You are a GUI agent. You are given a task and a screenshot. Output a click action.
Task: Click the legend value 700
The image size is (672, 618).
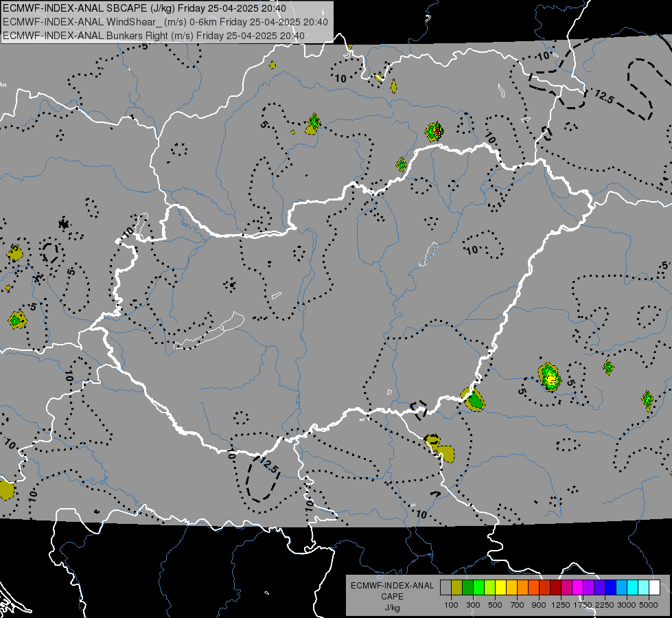tap(518, 605)
